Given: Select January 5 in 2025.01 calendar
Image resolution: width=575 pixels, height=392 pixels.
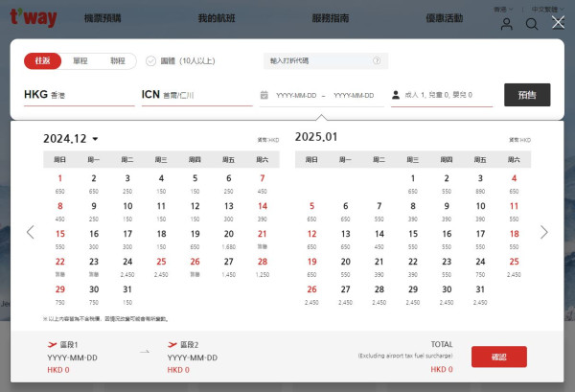Looking at the screenshot, I should (311, 212).
